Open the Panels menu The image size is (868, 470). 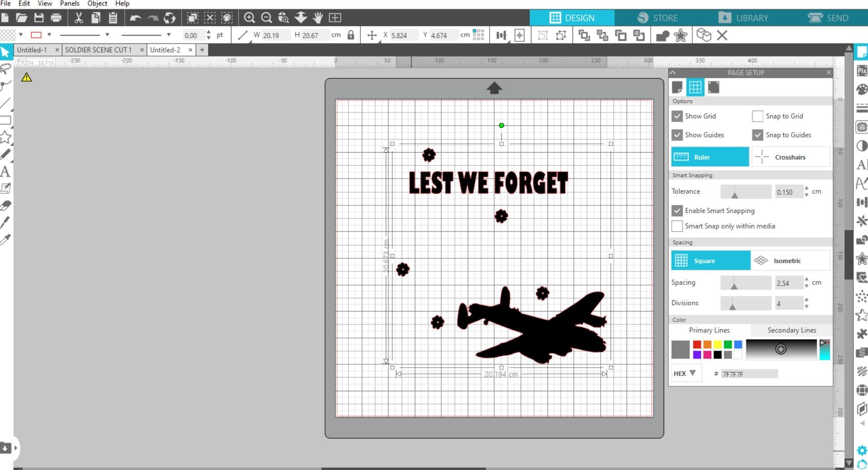[70, 4]
